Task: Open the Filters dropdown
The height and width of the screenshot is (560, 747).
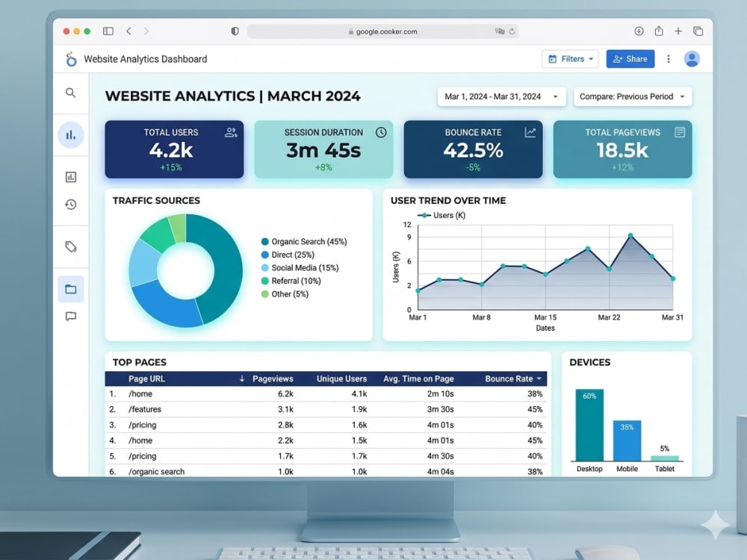Action: point(570,59)
